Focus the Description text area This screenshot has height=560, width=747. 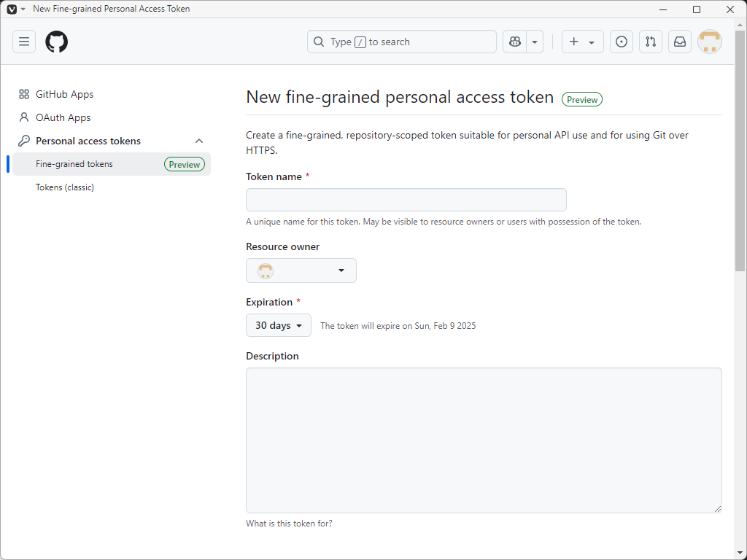[484, 440]
